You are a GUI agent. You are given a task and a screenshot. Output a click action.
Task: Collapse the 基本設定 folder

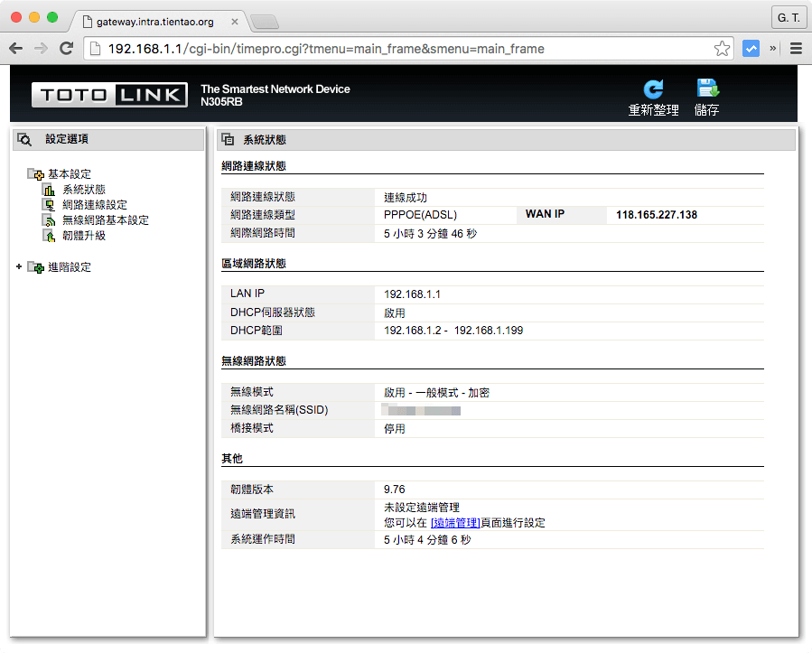[35, 174]
